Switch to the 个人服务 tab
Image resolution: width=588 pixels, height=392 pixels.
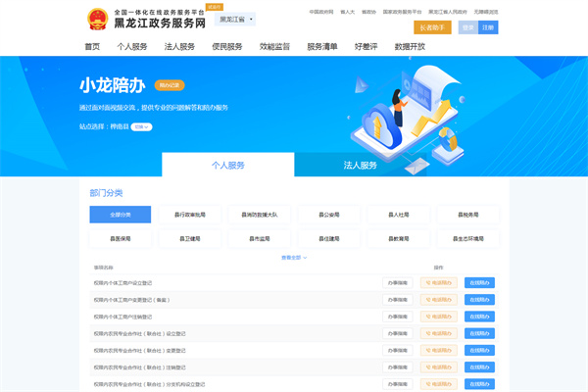228,165
